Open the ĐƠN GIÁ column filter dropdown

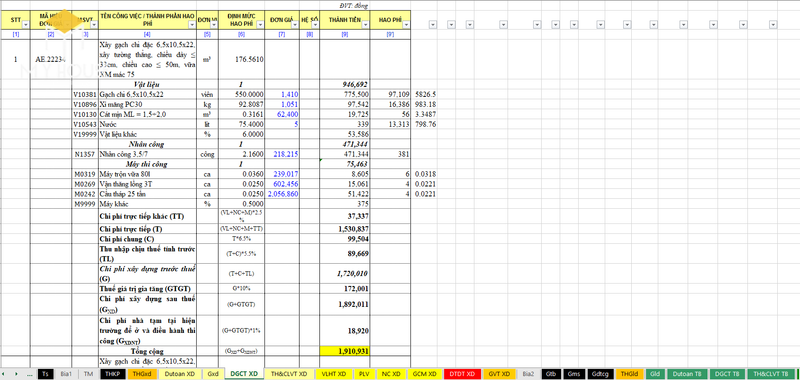click(294, 24)
